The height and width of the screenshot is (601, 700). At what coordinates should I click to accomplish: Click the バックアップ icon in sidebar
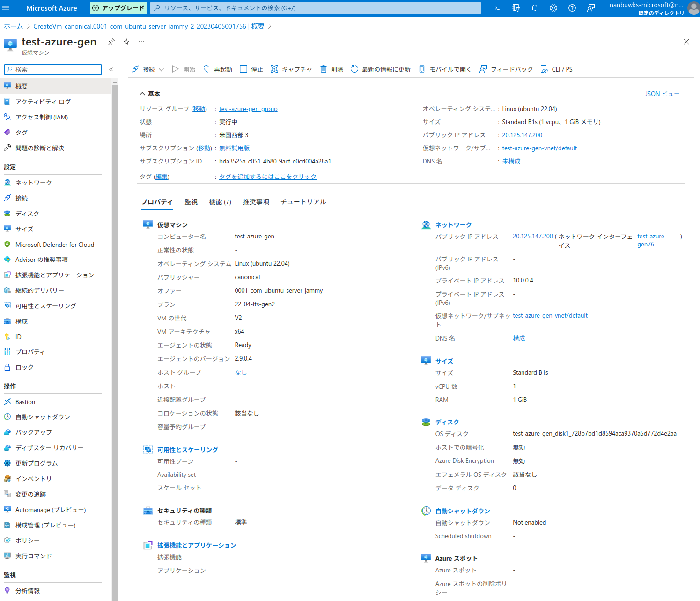[7, 432]
